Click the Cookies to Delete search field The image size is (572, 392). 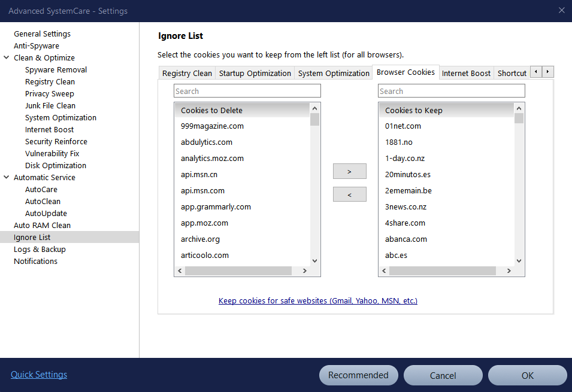(x=247, y=91)
